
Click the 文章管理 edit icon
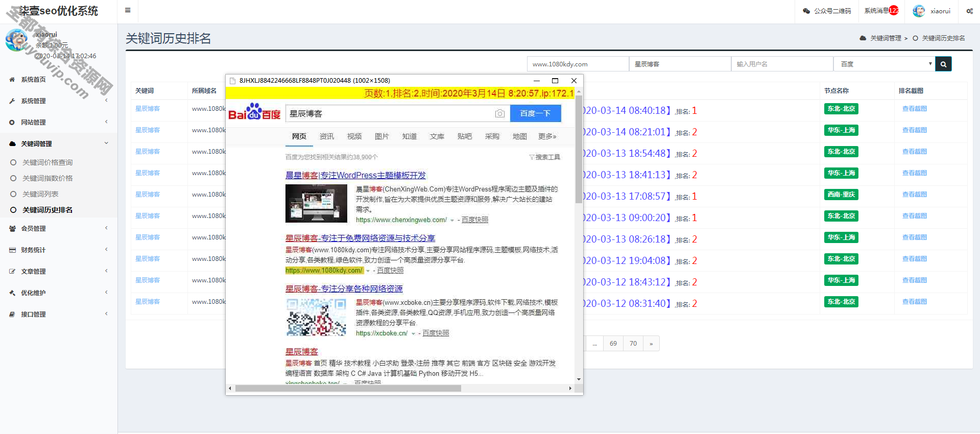click(12, 271)
